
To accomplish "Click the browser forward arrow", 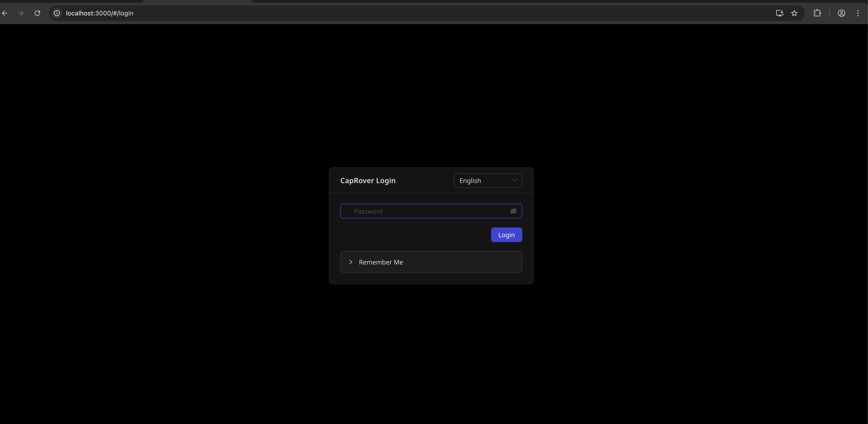I will pyautogui.click(x=21, y=13).
